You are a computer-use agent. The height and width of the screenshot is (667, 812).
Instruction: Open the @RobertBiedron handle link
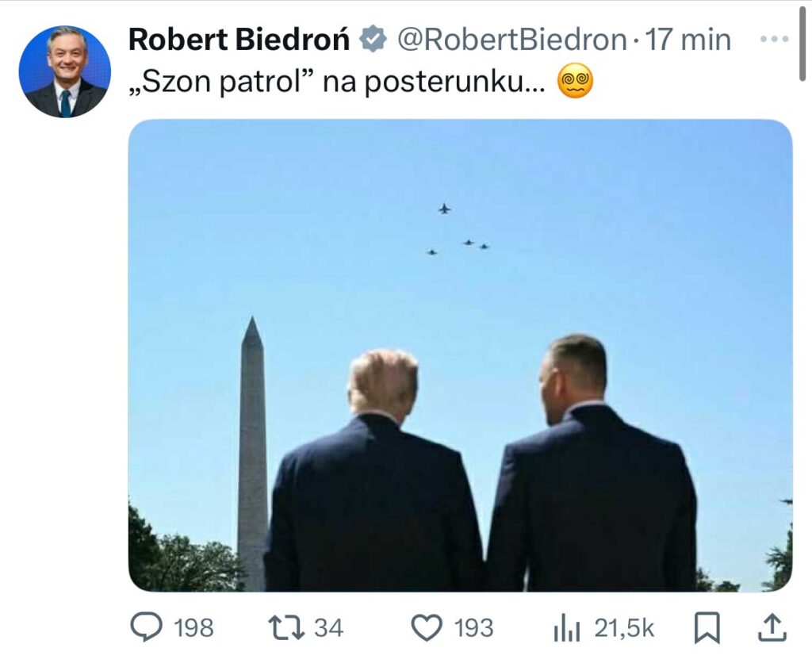click(511, 40)
